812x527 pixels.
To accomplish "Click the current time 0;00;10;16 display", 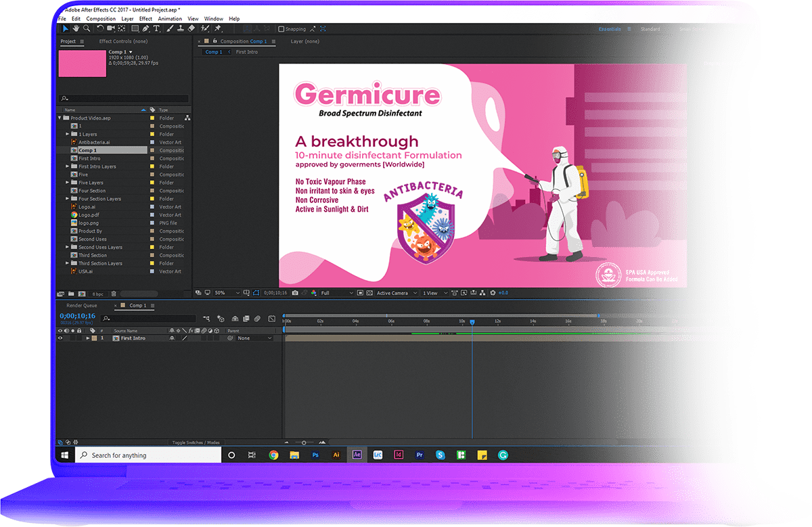I will (77, 316).
